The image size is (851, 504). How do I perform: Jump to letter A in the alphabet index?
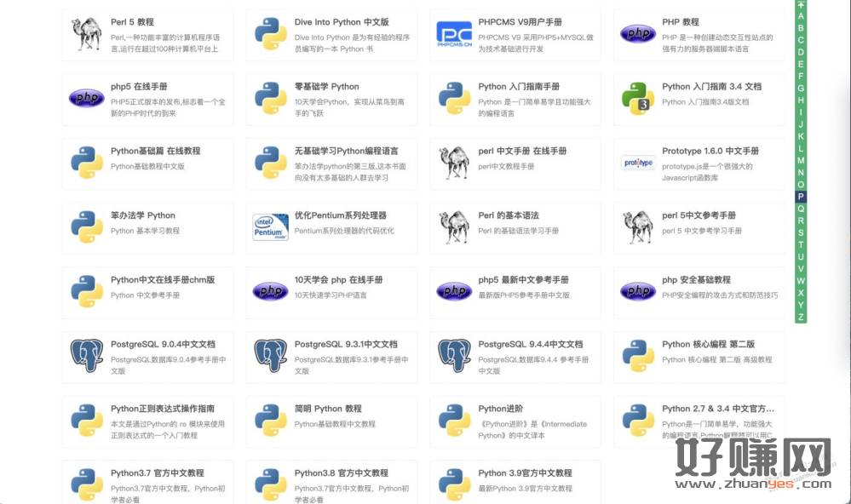(801, 16)
